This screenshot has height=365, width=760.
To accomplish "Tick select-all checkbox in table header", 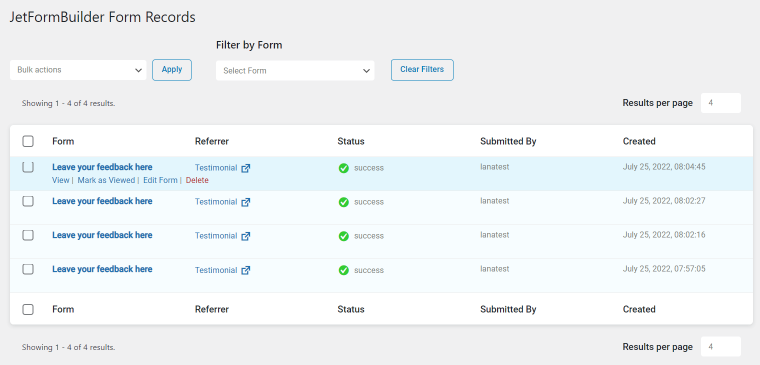I will tap(28, 141).
